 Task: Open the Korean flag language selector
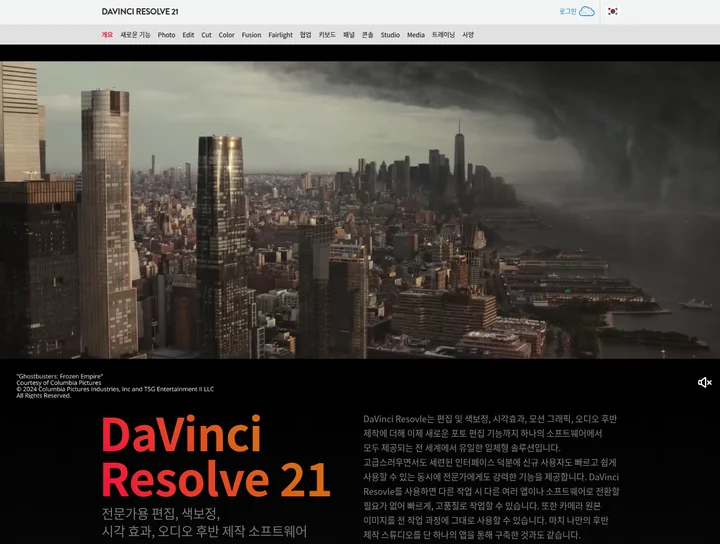tap(613, 11)
